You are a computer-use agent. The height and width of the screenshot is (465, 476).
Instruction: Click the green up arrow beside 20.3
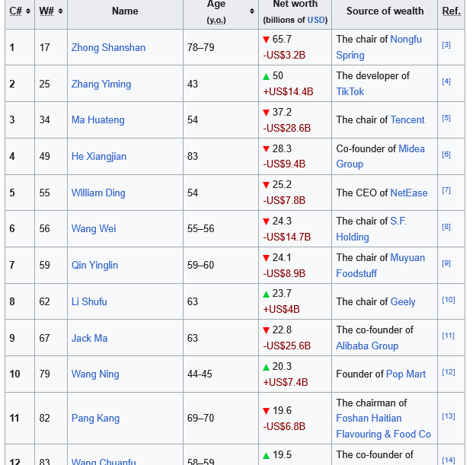(267, 367)
